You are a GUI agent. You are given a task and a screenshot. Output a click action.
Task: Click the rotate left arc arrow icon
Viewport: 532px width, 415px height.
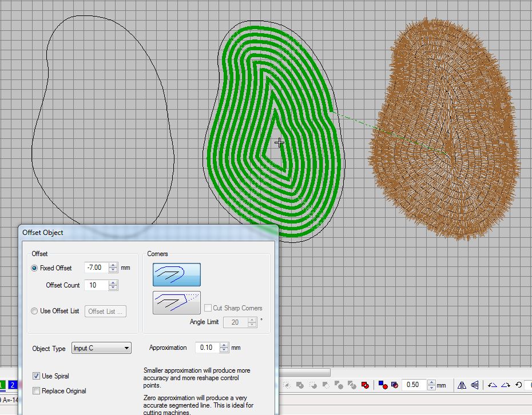(492, 385)
